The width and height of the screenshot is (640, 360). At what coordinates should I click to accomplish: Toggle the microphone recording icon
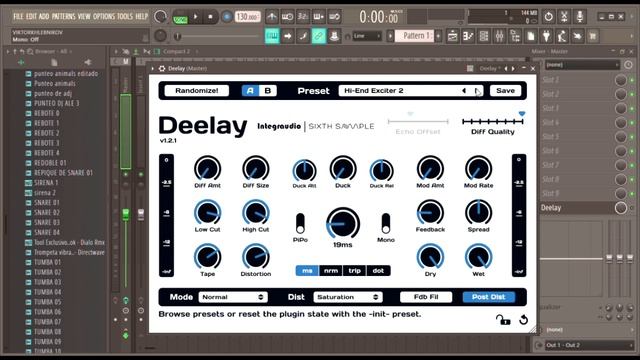point(580,17)
